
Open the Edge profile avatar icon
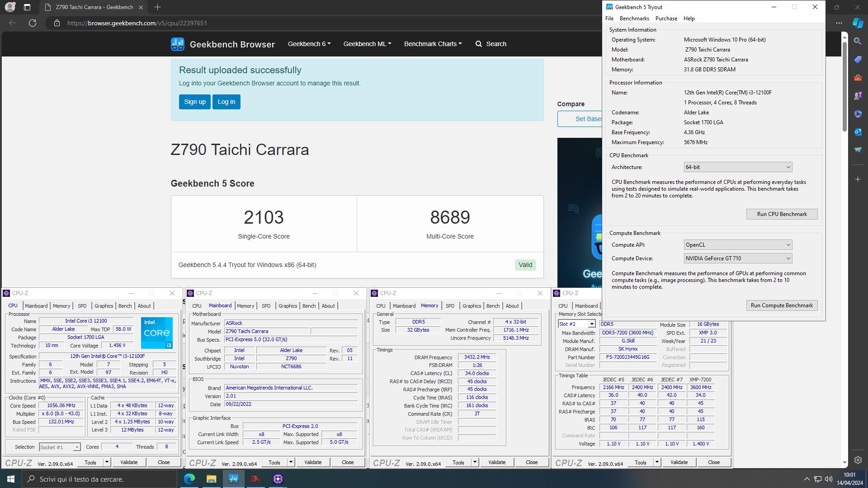(x=9, y=7)
